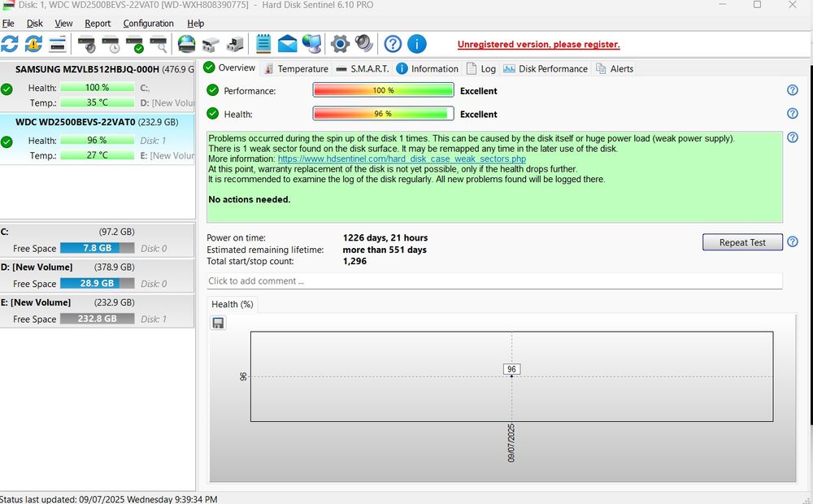Click refresh icon with yellow warning sign
The width and height of the screenshot is (813, 504).
(x=33, y=44)
